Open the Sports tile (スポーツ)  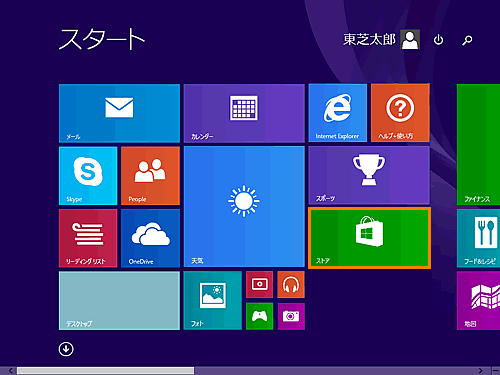[x=369, y=176]
